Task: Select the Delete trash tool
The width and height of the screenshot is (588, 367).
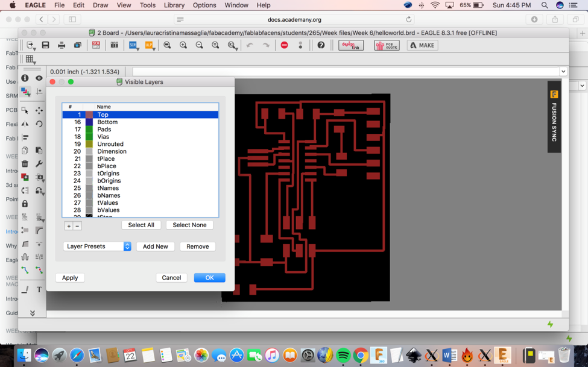Action: pos(25,163)
